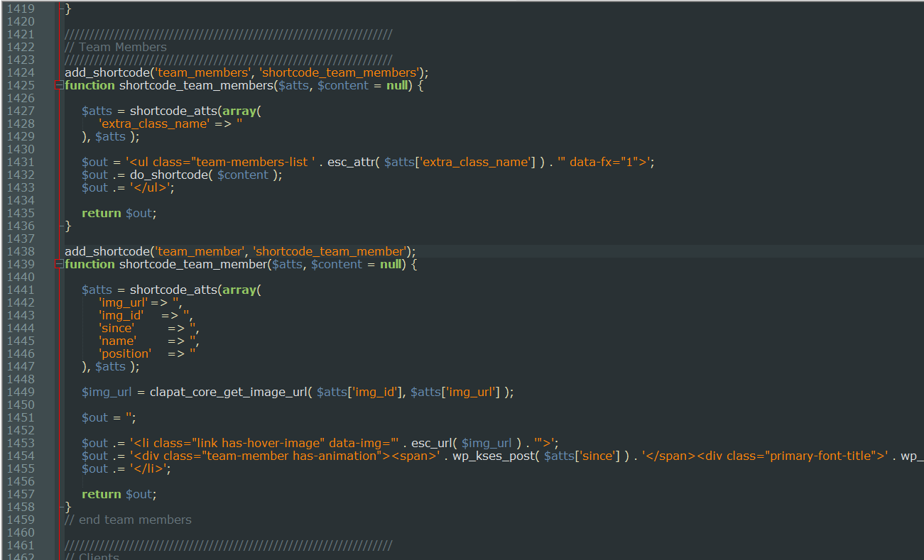The width and height of the screenshot is (924, 560).
Task: Click the 'team_member' string on line 1438
Action: pyautogui.click(x=199, y=251)
